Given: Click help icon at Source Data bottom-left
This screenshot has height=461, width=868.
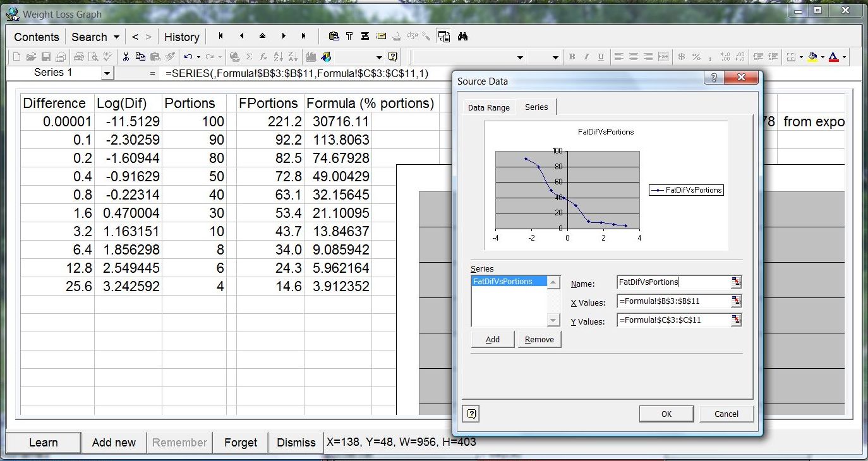Looking at the screenshot, I should tap(471, 414).
